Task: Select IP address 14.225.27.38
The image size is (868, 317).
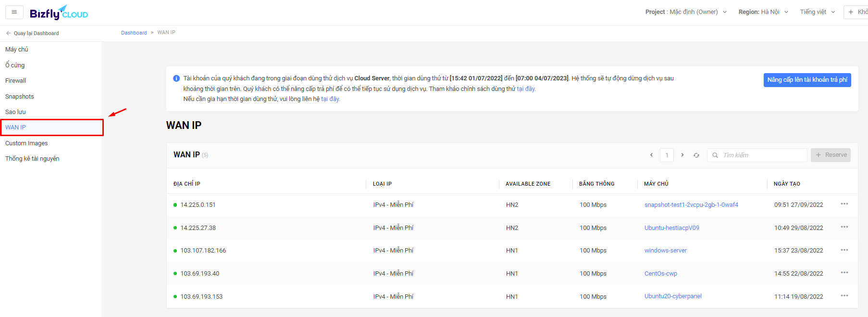Action: tap(198, 228)
